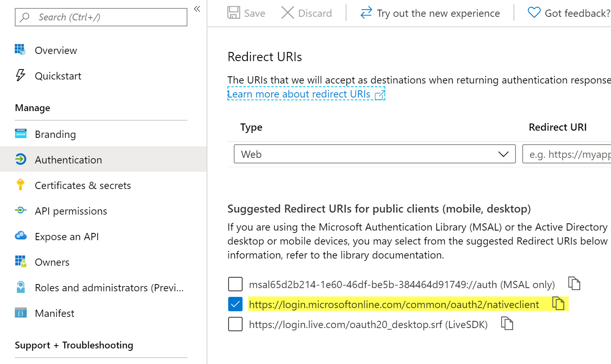This screenshot has height=364, width=611.
Task: Copy the MSAL only redirect URI
Action: click(574, 284)
